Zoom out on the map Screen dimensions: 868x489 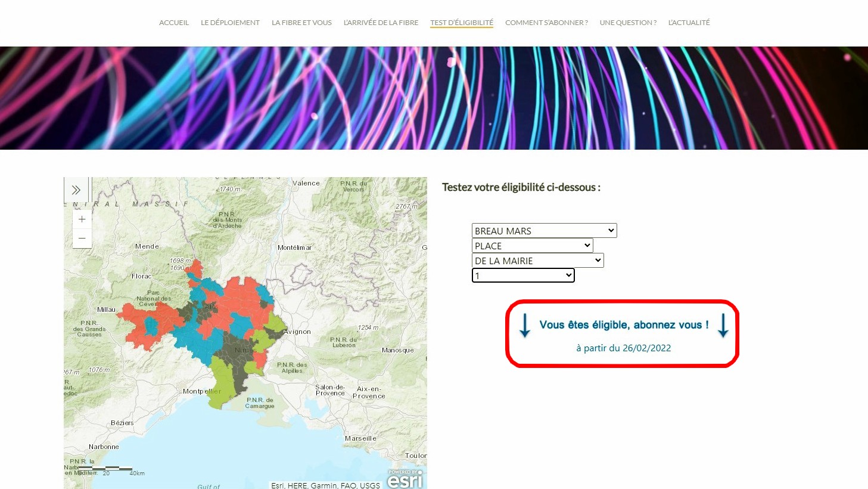pyautogui.click(x=82, y=239)
